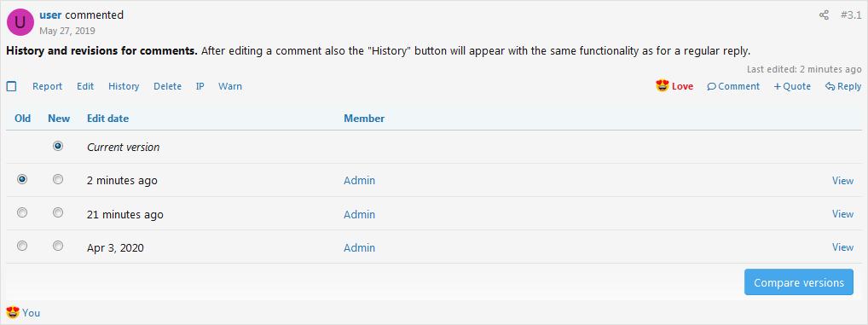This screenshot has width=868, height=325.
Task: Click the plus Quote action
Action: (792, 86)
